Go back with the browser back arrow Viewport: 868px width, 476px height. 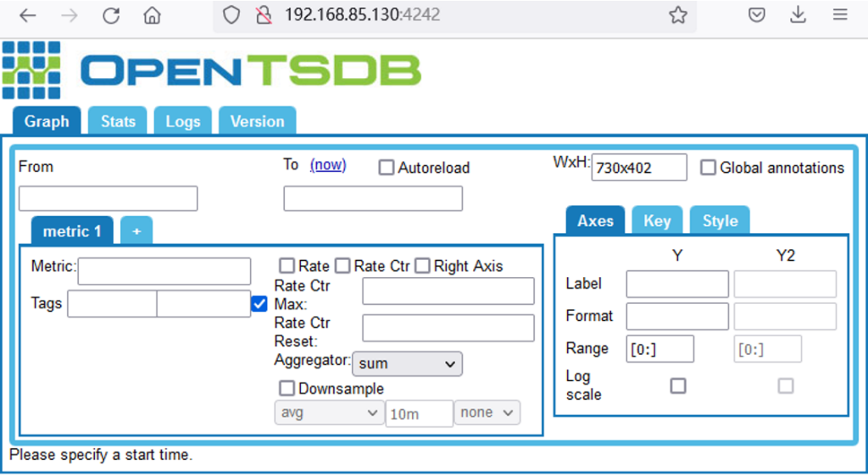pyautogui.click(x=28, y=15)
